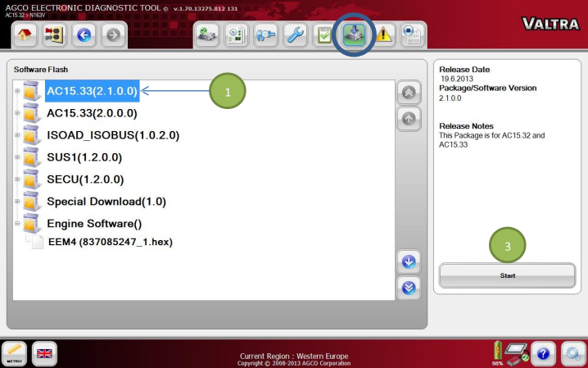Expand the Special Download(1.0) node
Viewport: 588px width, 368px height.
17,202
